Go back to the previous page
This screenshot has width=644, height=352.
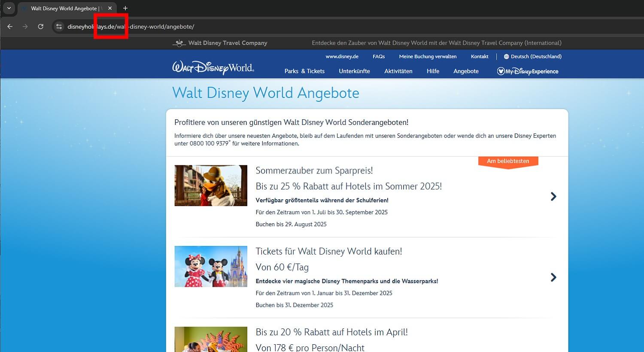pyautogui.click(x=10, y=27)
